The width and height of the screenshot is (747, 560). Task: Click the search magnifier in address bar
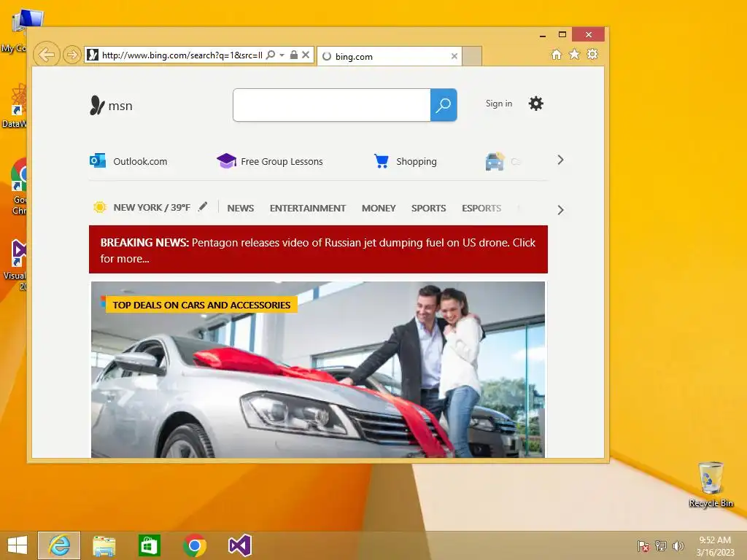271,55
